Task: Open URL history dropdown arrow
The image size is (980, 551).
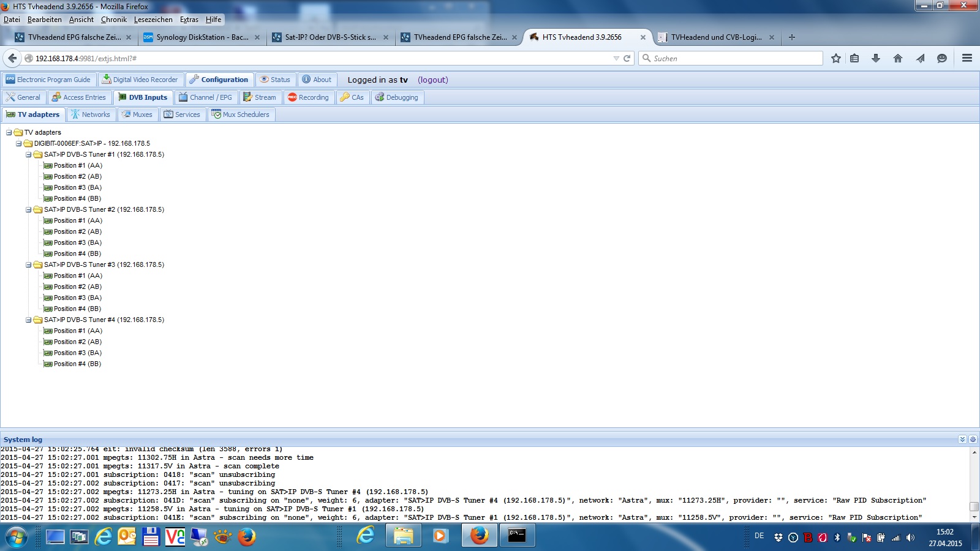Action: point(616,58)
